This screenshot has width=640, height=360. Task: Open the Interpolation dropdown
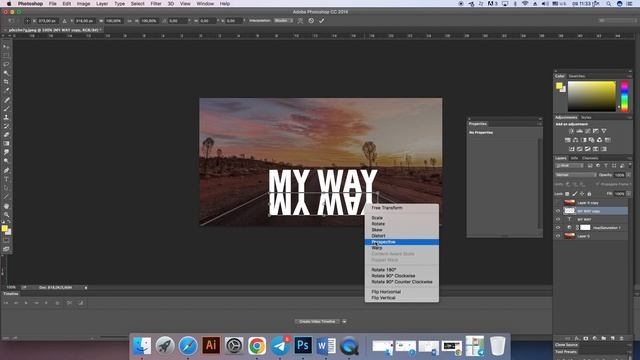coord(283,20)
